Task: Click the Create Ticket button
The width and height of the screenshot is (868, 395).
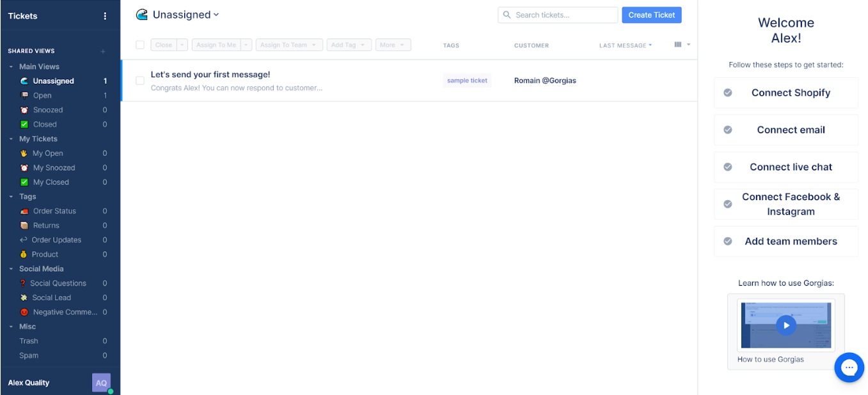Action: click(651, 15)
